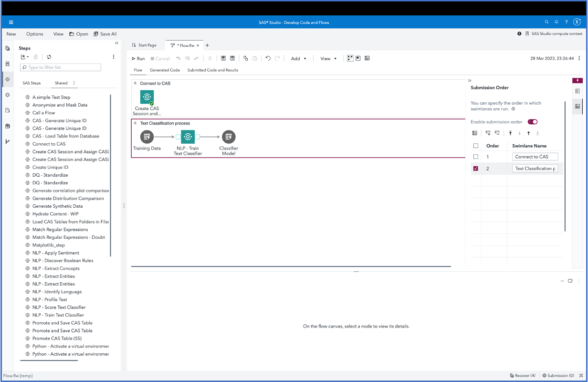Screen dimensions: 588x382
Task: Click the Save All button
Action: [x=105, y=34]
